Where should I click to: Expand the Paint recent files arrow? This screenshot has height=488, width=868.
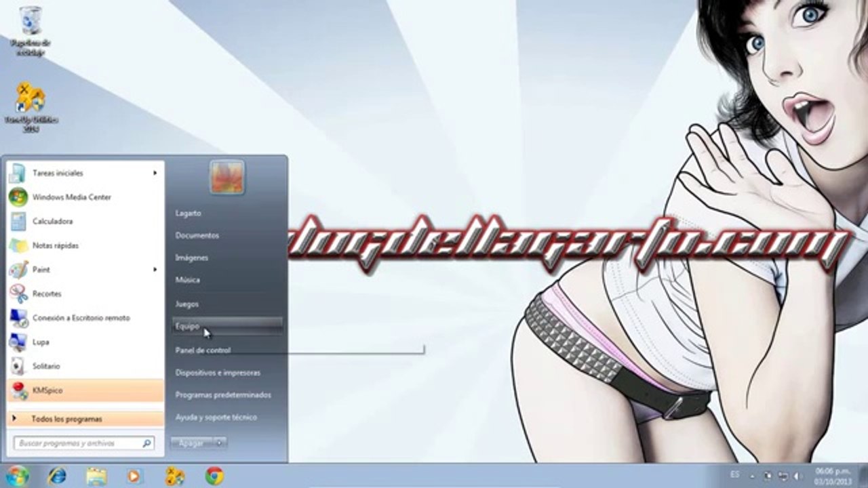(155, 269)
